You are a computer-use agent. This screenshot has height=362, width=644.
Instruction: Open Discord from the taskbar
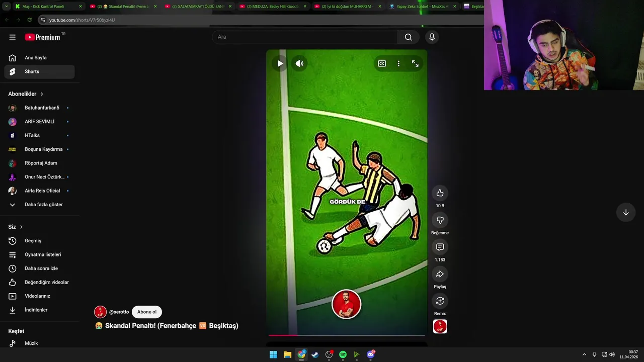(x=371, y=354)
